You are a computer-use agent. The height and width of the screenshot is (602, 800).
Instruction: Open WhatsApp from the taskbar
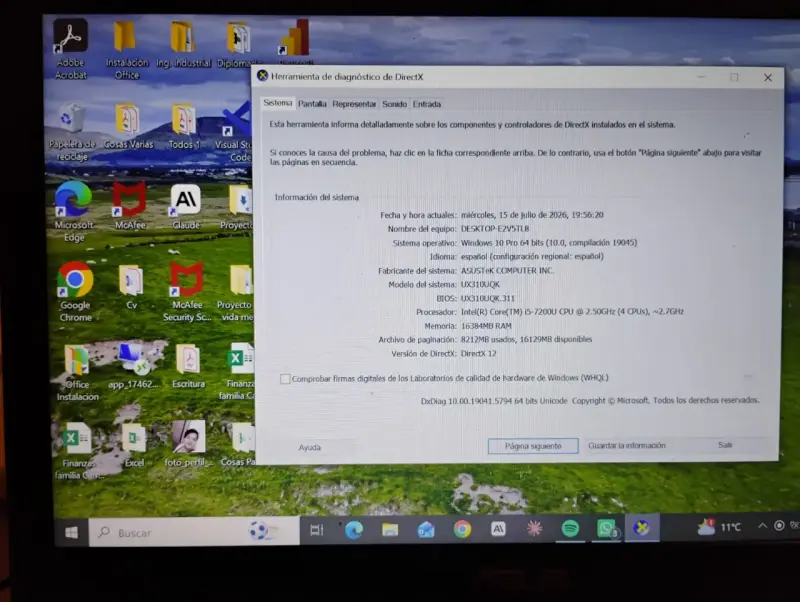606,529
